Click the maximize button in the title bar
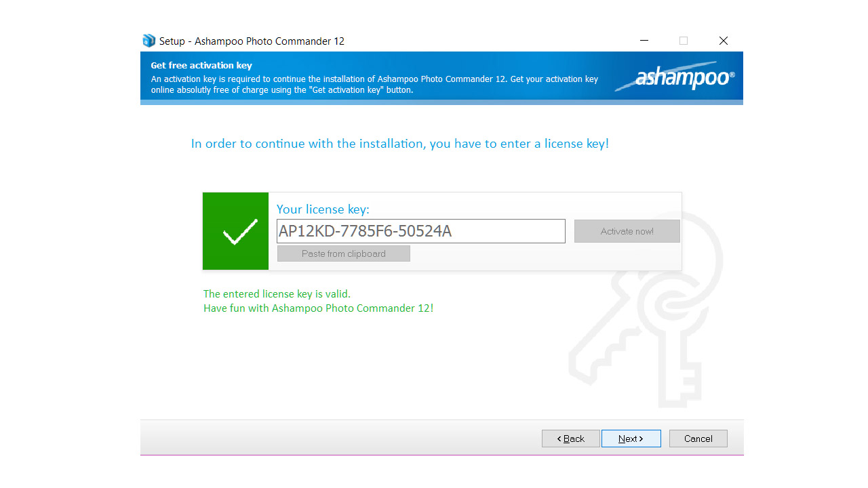 point(684,41)
